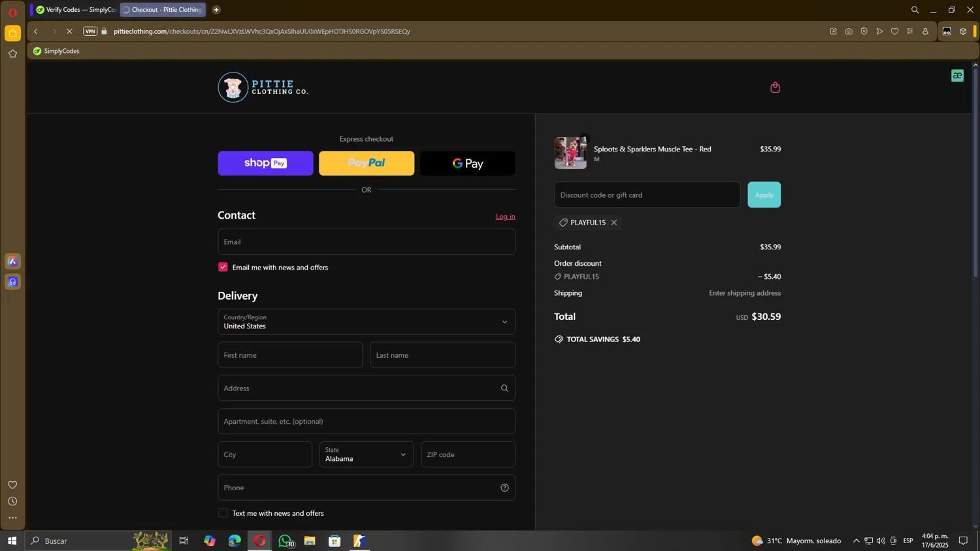Go to Opera start page home icon
This screenshot has height=551, width=980.
pos(12,33)
